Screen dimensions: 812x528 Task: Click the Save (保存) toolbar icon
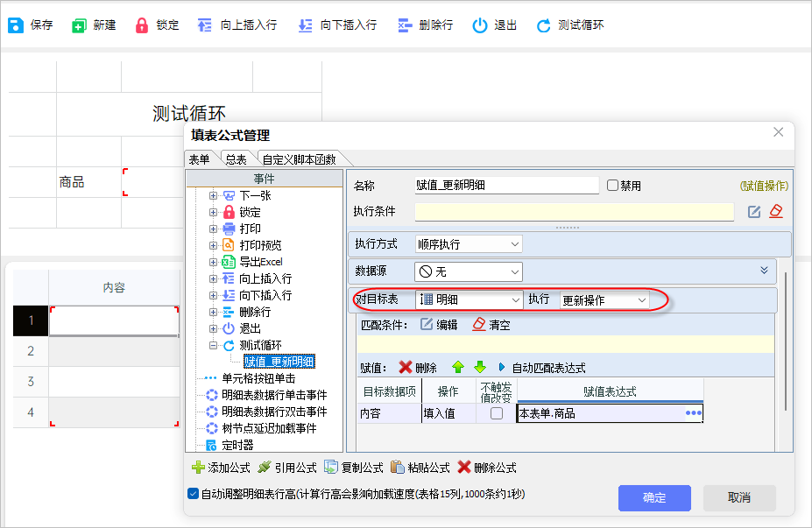[x=16, y=25]
